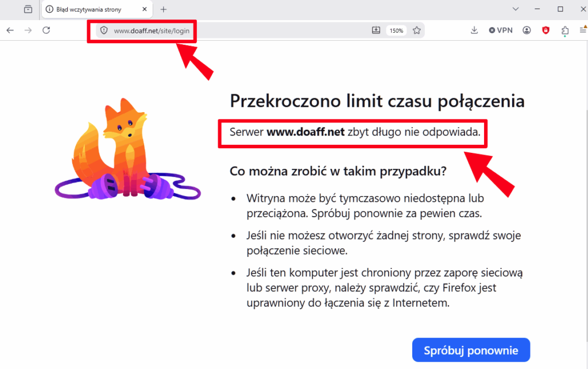
Task: Minimize the browser window
Action: pos(537,9)
